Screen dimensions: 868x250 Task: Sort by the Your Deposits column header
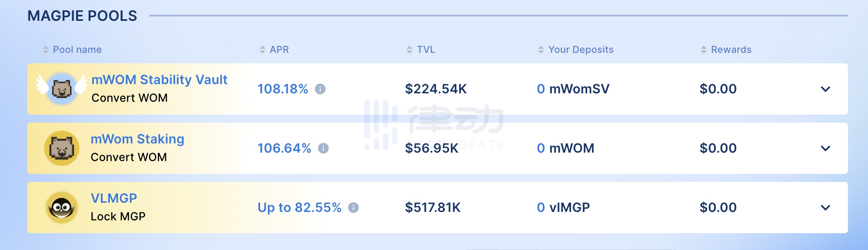[580, 50]
